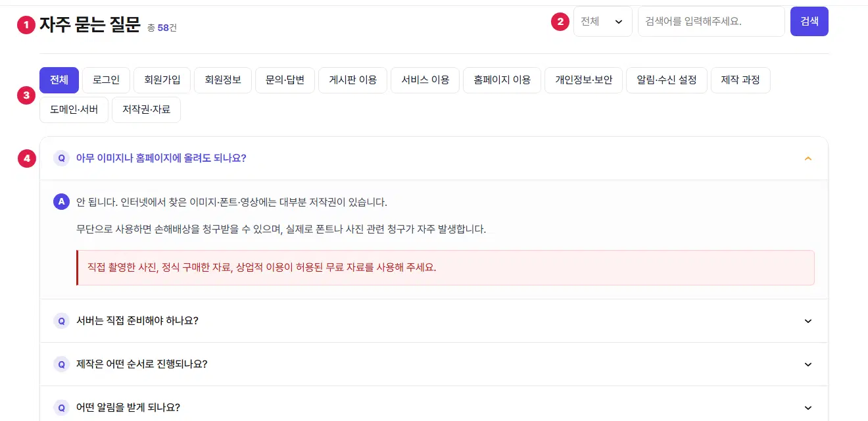Viewport: 868px width, 421px height.
Task: Select the 게시판 이용 category tab
Action: coord(353,80)
